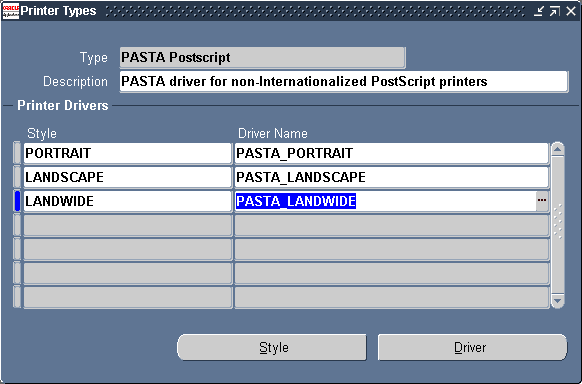This screenshot has height=384, width=582.
Task: Select the PASTA_PORTRAIT driver name field
Action: pos(392,153)
